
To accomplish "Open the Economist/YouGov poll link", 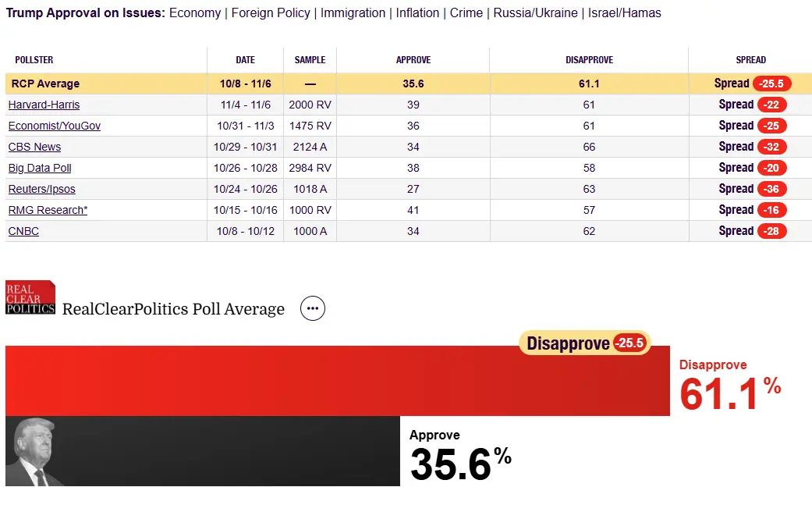I will pyautogui.click(x=54, y=126).
